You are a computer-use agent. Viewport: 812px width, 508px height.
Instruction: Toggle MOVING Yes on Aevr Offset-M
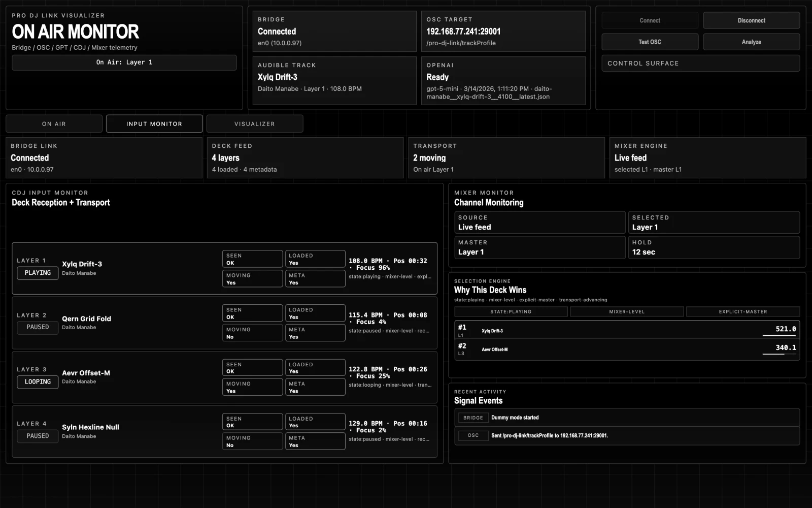252,387
